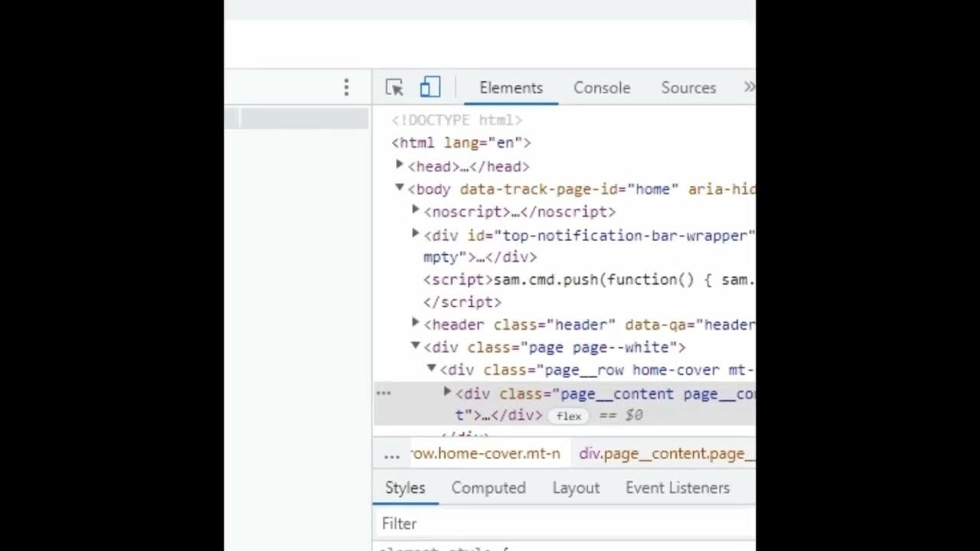Screen dimensions: 980x551
Task: Open the browser three-dot menu
Action: pos(346,87)
